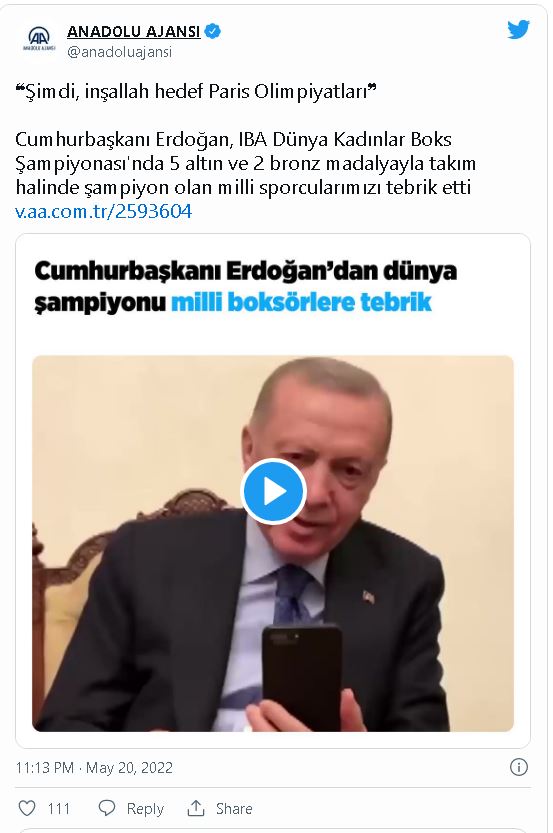553x833 pixels.
Task: Click the 'Şimdi, inşallah hedef Paris Olimpiyatları' quote
Action: [196, 92]
